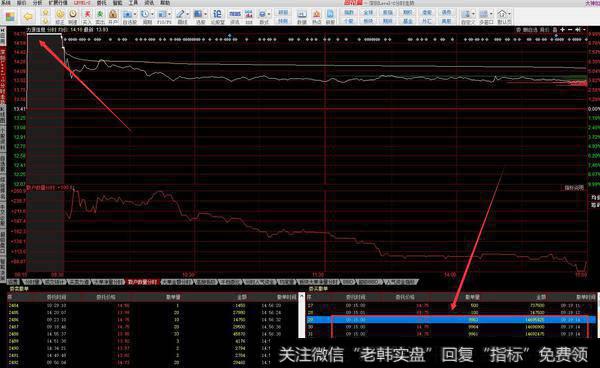Click the BBD data icon
Image resolution: width=600 pixels, height=368 pixels.
tap(249, 14)
